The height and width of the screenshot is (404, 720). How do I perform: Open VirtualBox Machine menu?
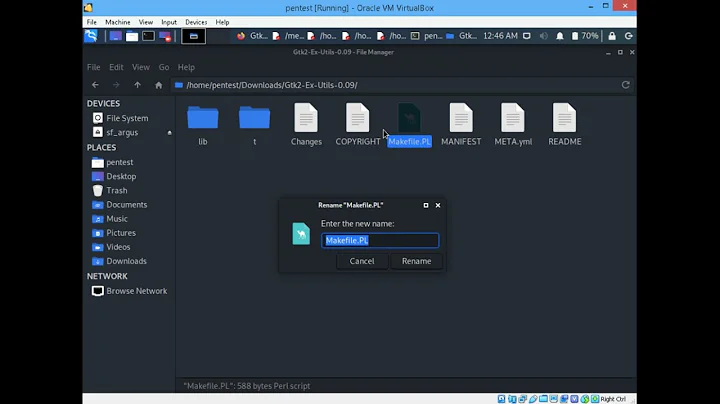click(118, 22)
